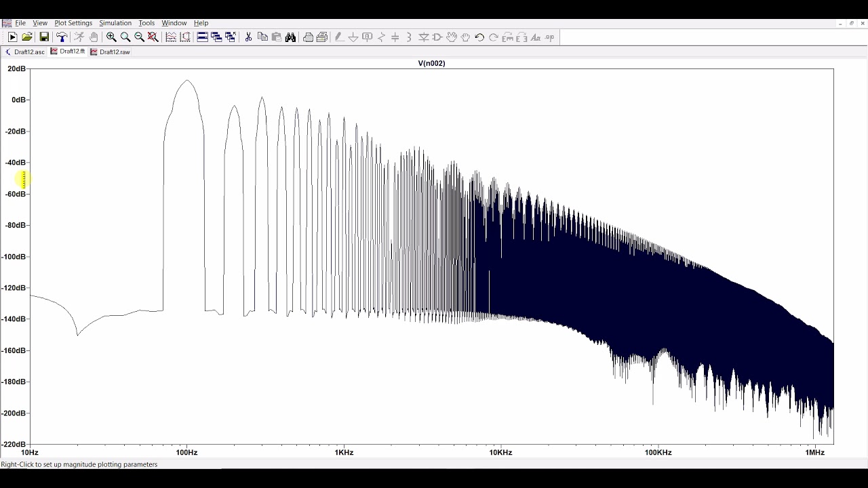Switch to the Draft12.raw tab
Image resolution: width=868 pixels, height=488 pixels.
tap(110, 52)
